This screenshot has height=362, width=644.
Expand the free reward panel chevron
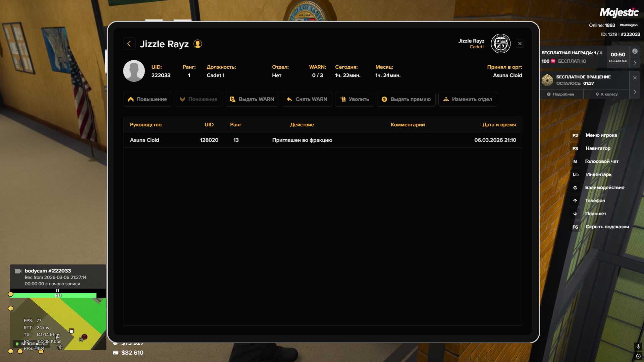pos(635,63)
